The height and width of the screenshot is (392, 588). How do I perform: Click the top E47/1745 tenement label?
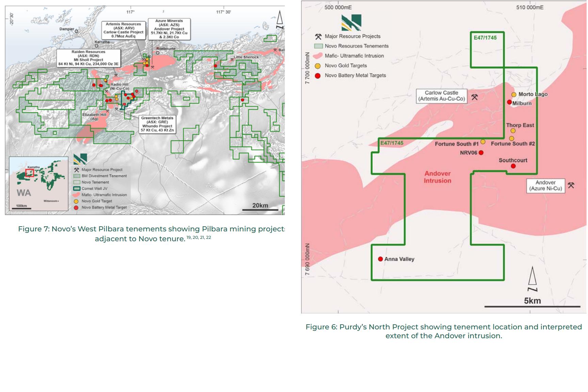(x=485, y=38)
